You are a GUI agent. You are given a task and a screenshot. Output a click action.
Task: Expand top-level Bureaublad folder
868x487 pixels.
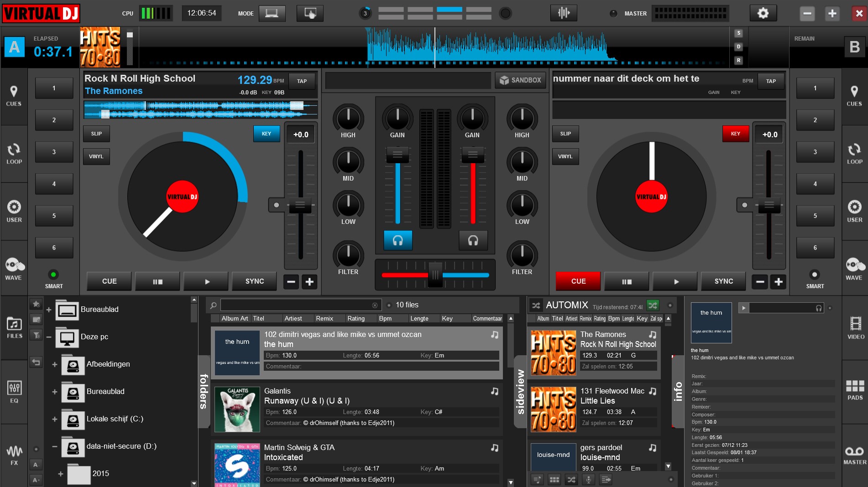tap(49, 310)
